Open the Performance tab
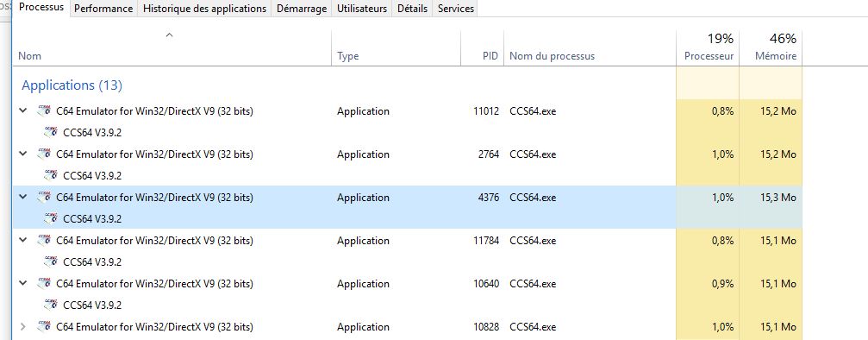 [103, 9]
